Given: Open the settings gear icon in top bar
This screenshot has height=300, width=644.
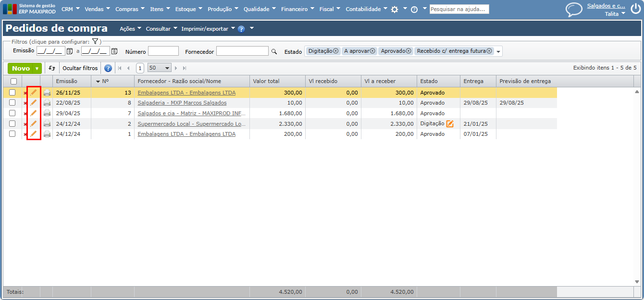Looking at the screenshot, I should click(x=395, y=9).
